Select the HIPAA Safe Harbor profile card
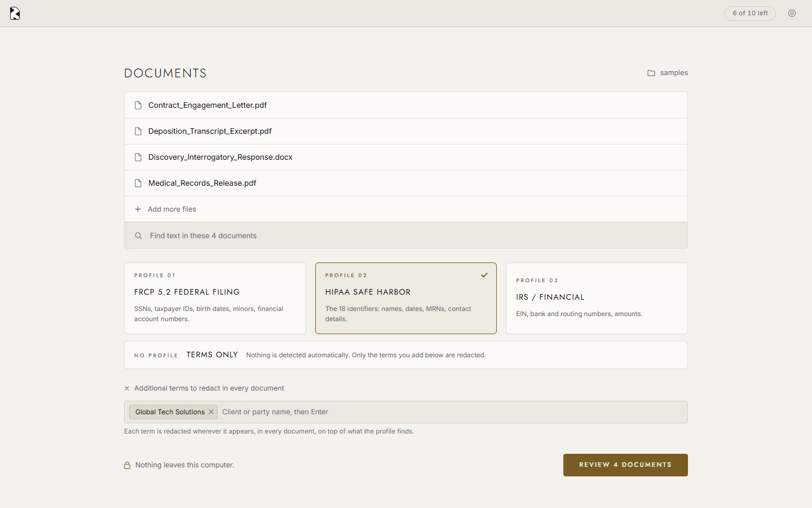The image size is (812, 508). tap(406, 298)
